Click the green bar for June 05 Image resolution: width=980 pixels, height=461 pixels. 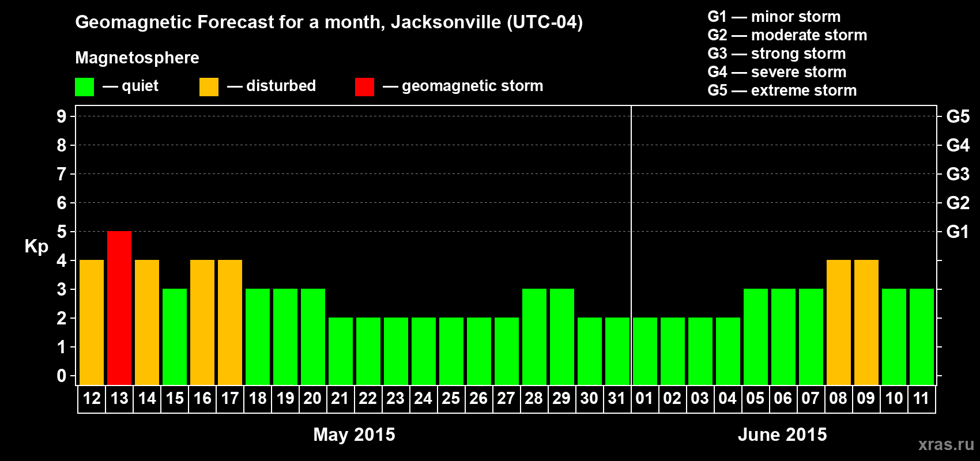point(756,337)
